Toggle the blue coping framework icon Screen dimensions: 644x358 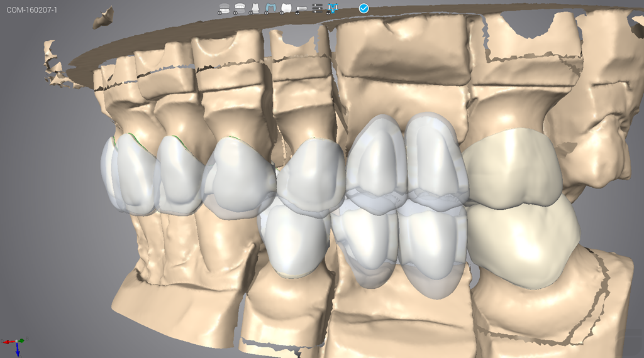pos(270,9)
